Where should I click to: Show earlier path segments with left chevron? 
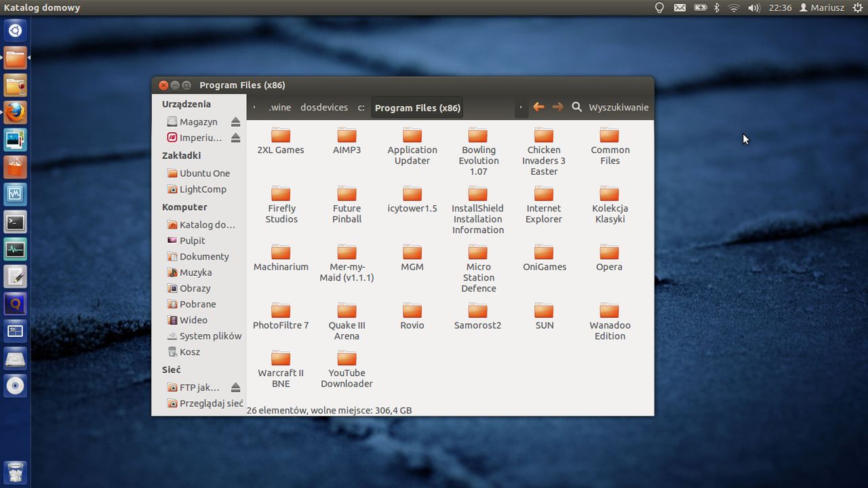tap(254, 107)
